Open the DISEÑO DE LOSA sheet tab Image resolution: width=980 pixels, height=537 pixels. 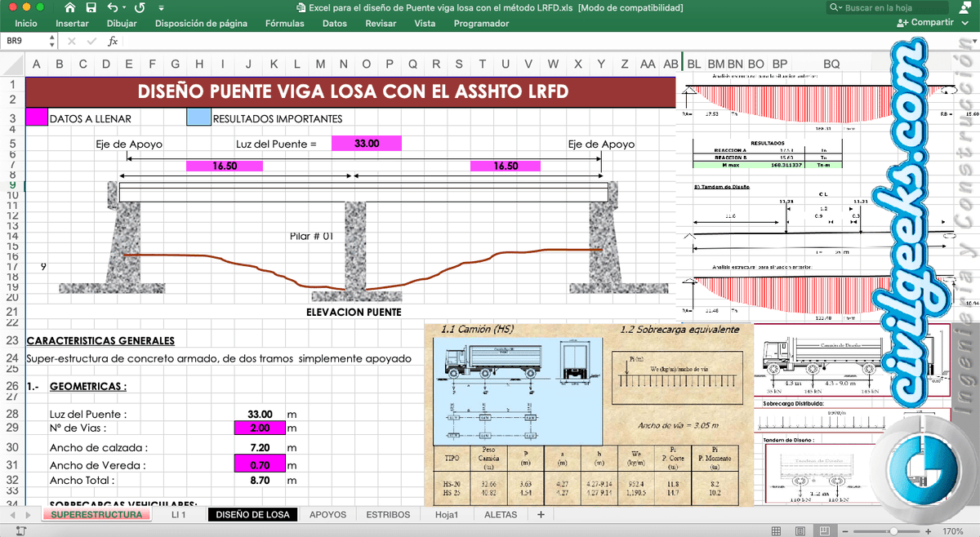252,515
